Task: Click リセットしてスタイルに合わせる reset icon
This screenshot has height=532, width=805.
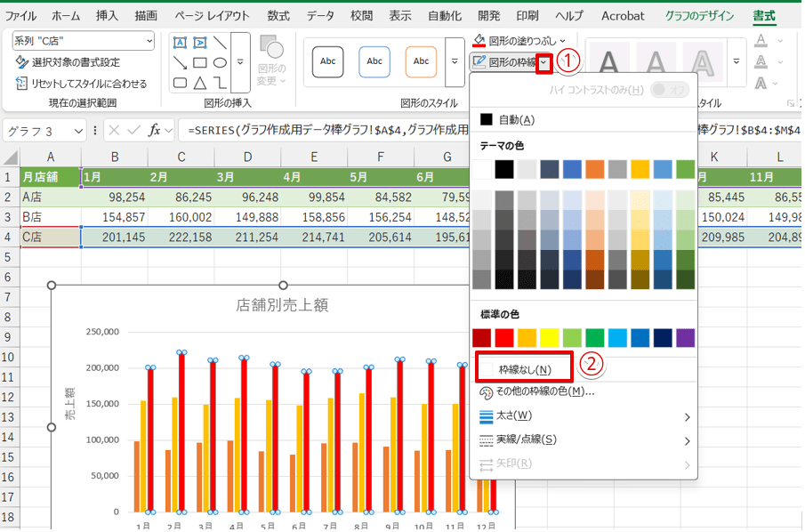Action: 22,83
